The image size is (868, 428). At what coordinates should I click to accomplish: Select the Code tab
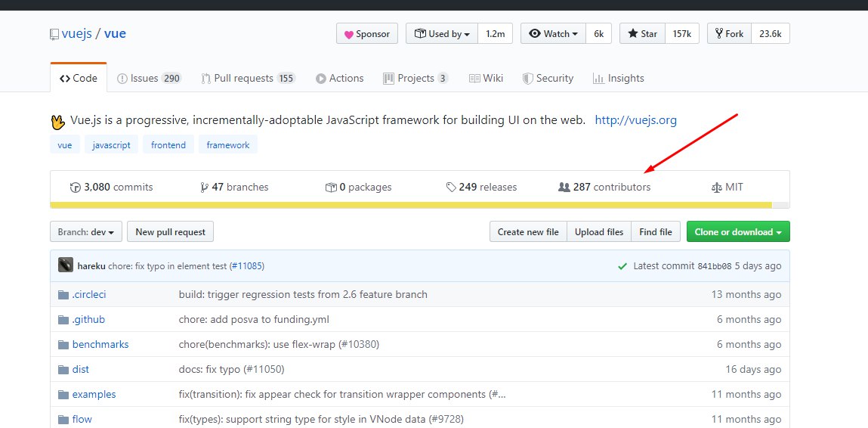(x=79, y=78)
